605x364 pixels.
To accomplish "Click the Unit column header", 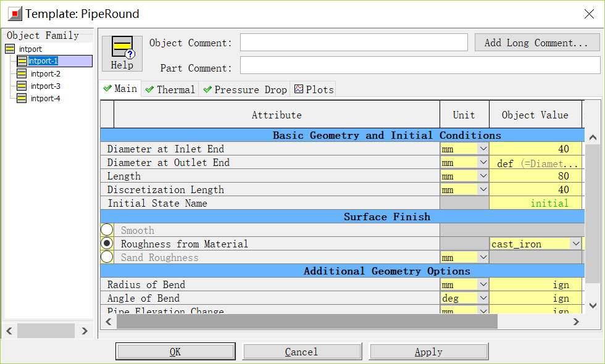I will click(464, 115).
